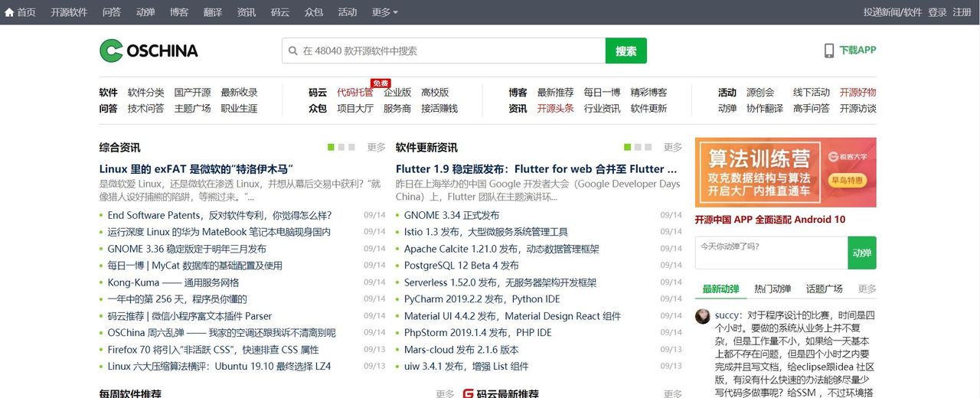Select first carousel dot in 综合资讯
Image resolution: width=980 pixels, height=398 pixels.
[x=331, y=147]
